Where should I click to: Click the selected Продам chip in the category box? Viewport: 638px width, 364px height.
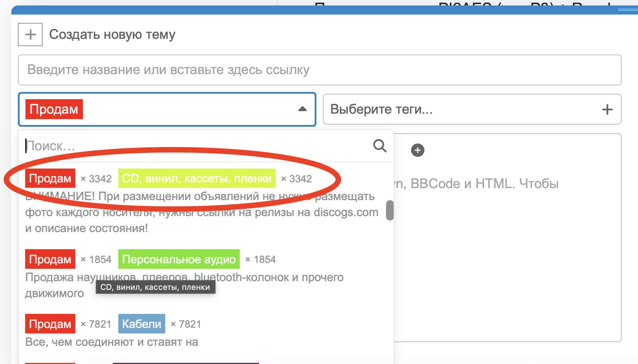(54, 109)
